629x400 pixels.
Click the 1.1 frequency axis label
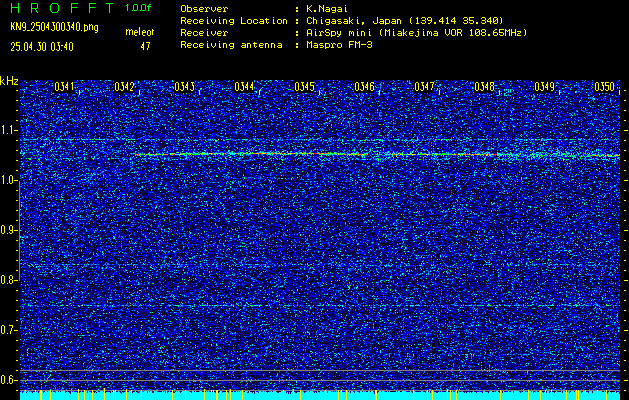pyautogui.click(x=9, y=130)
